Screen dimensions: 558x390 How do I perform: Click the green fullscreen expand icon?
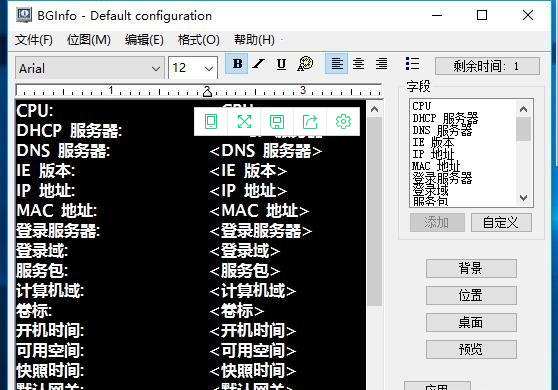(244, 122)
